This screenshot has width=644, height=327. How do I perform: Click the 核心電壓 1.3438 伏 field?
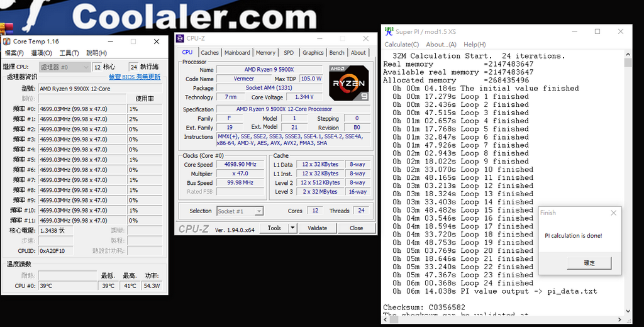coord(56,230)
